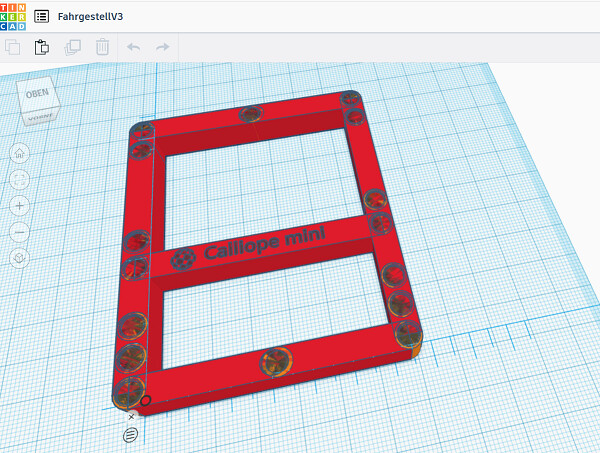This screenshot has width=600, height=453.
Task: Click the Delete trash icon
Action: (x=102, y=47)
